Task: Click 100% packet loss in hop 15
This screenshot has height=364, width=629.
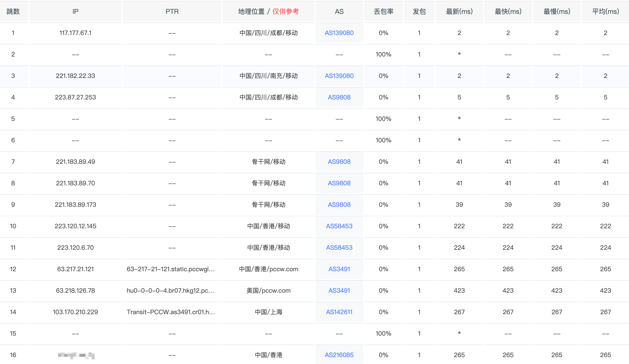Action: point(383,334)
